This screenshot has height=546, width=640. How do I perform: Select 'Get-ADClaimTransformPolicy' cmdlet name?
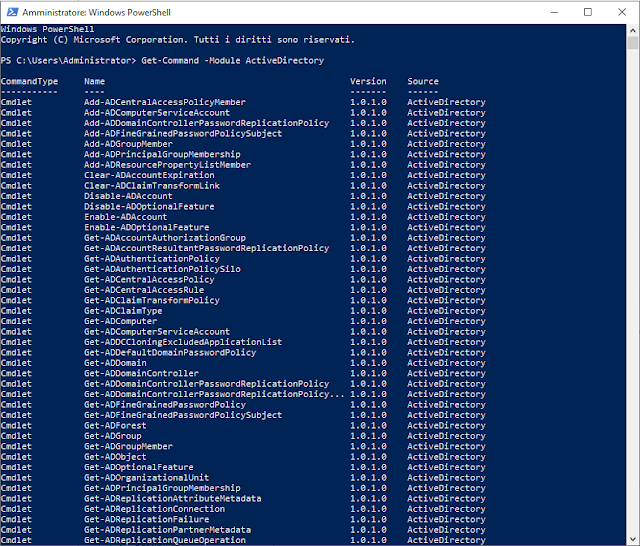[x=152, y=301]
